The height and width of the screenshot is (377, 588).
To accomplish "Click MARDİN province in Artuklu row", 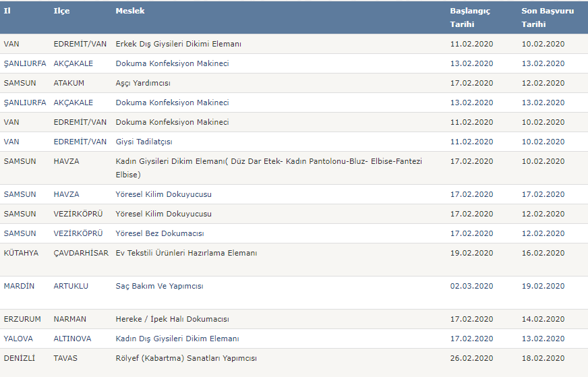I will coord(19,286).
